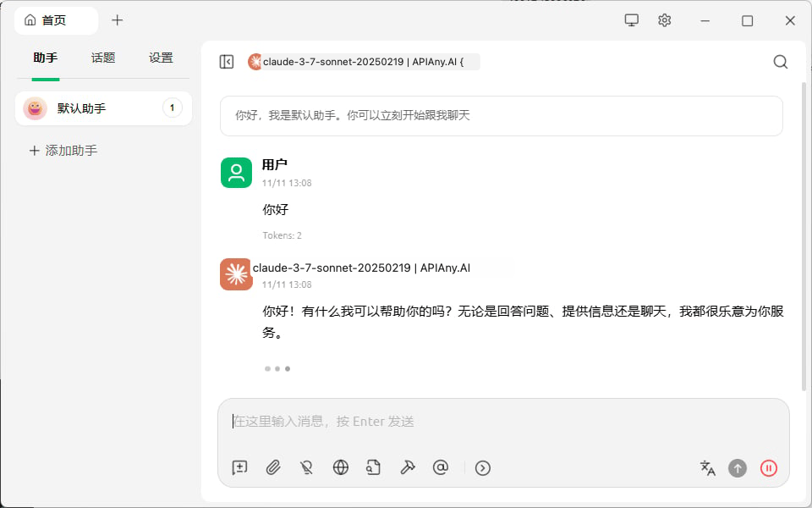The image size is (812, 508).
Task: Click 添加助手 to add assistant
Action: (63, 151)
